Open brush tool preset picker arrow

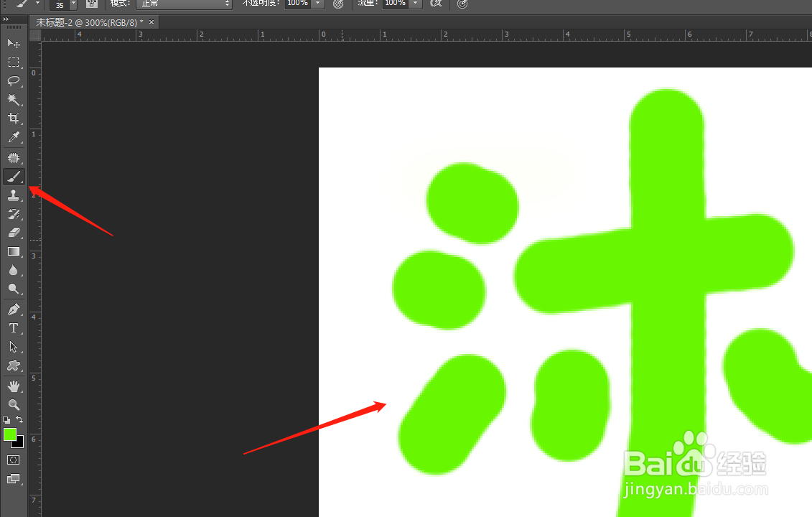tap(37, 3)
